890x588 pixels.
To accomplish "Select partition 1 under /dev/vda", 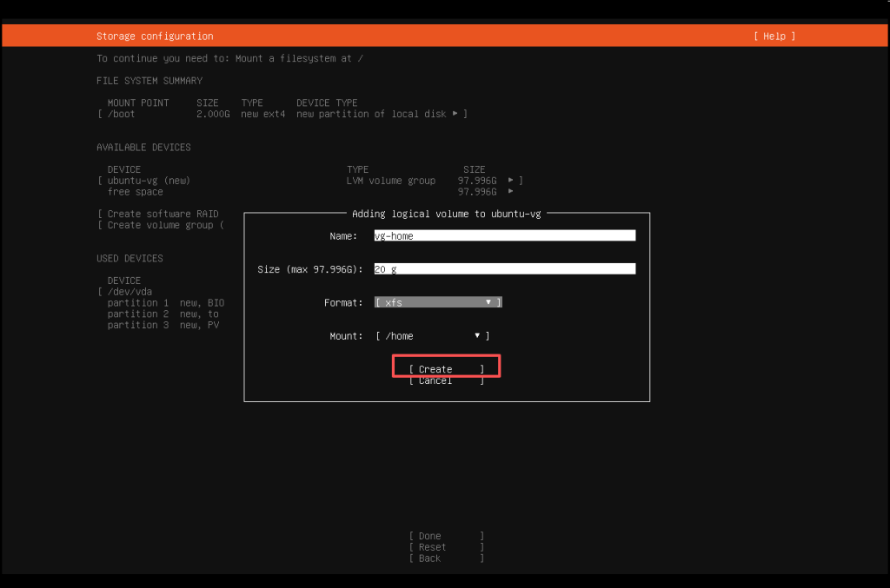I will pos(139,302).
